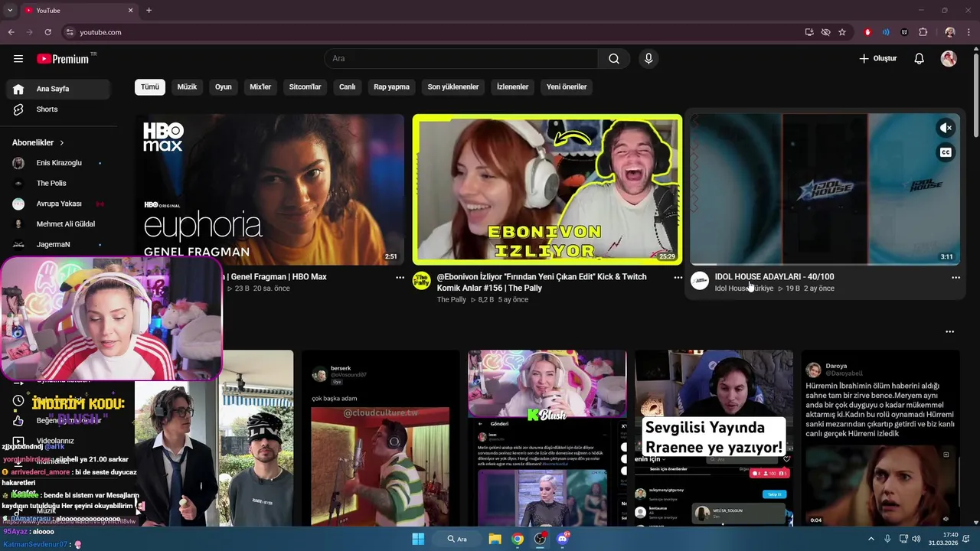Image resolution: width=980 pixels, height=551 pixels.
Task: Show hidden system tray icons
Action: pos(871,539)
